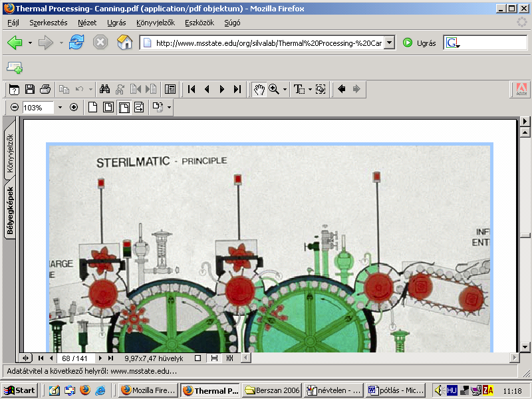Screen dimensions: 532x399
Task: Click the horizontal scrollbar right arrow
Action: tap(515, 357)
